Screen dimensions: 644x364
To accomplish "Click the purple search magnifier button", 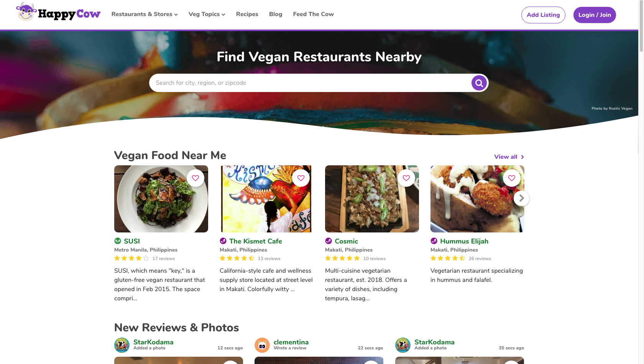I will coord(479,83).
